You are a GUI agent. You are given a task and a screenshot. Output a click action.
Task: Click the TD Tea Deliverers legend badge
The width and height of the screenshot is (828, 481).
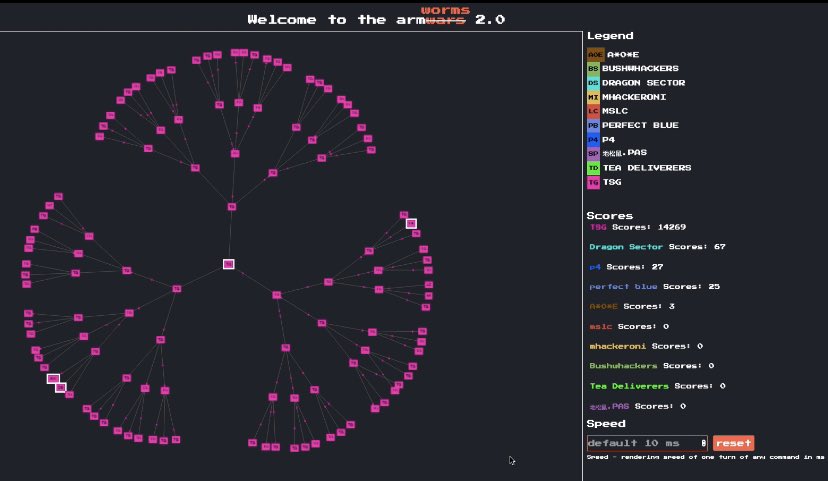pyautogui.click(x=593, y=168)
